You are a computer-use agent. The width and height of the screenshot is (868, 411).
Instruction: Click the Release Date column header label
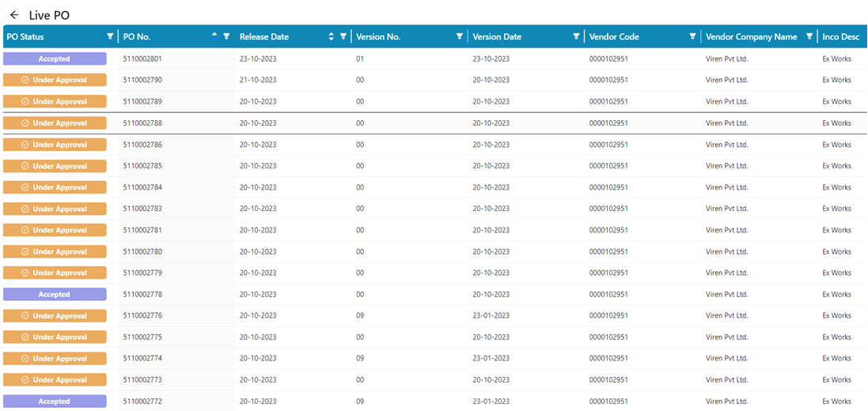coord(264,37)
